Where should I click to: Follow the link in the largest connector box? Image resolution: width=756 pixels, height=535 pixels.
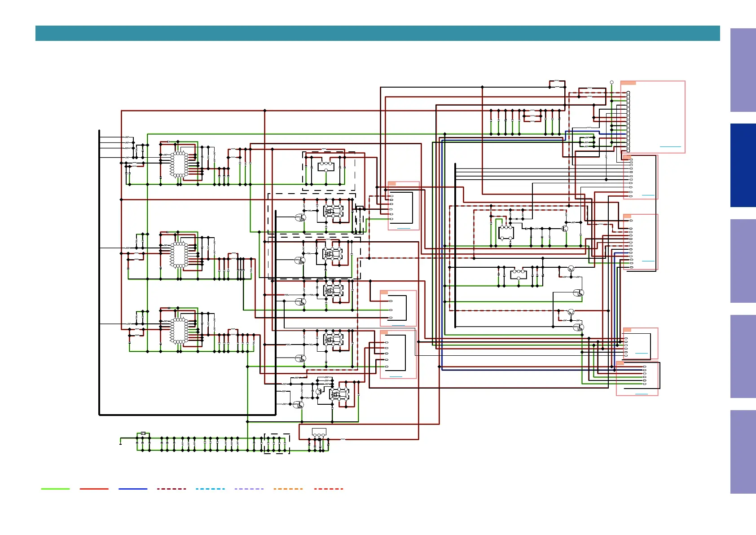point(670,147)
